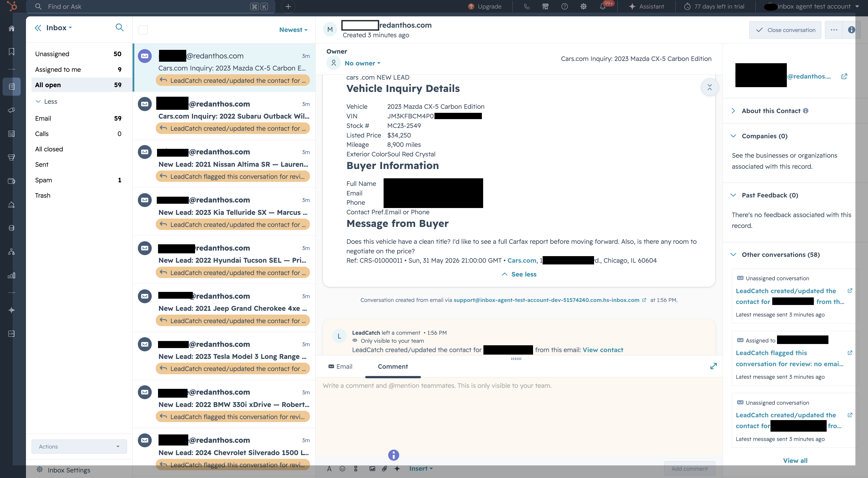Open contact record via external link icon
The image size is (868, 478).
point(844,76)
